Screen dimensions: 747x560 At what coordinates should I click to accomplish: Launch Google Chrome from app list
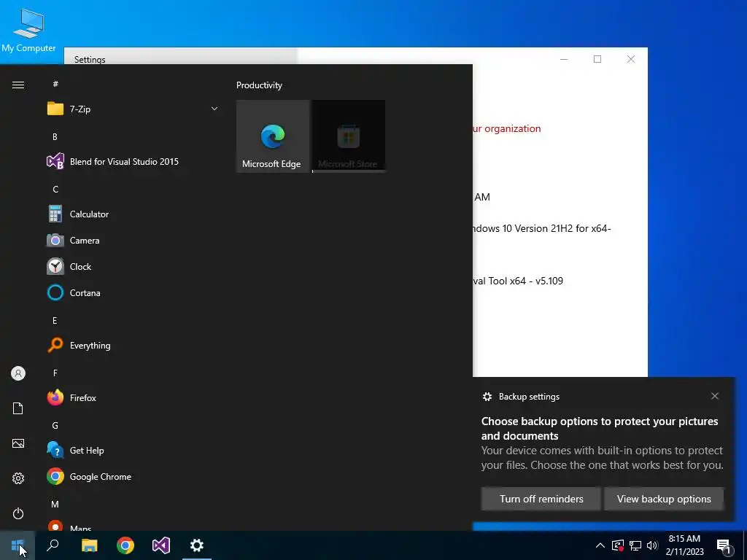pos(133,477)
